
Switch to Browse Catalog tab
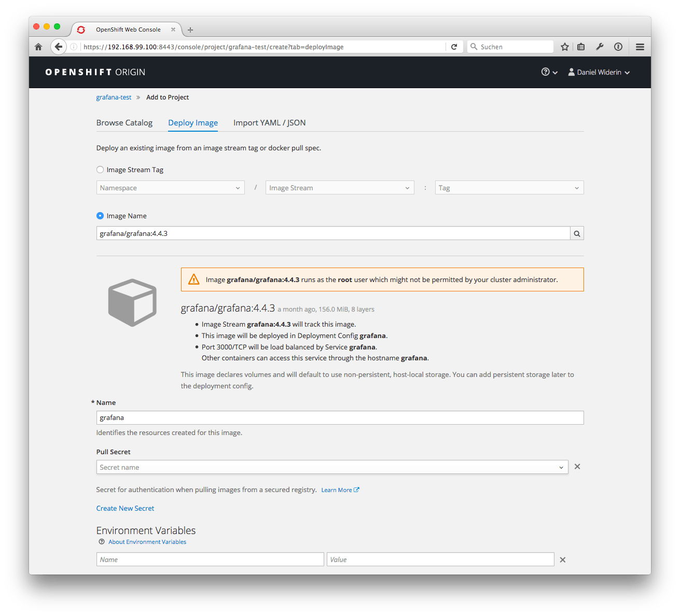124,123
